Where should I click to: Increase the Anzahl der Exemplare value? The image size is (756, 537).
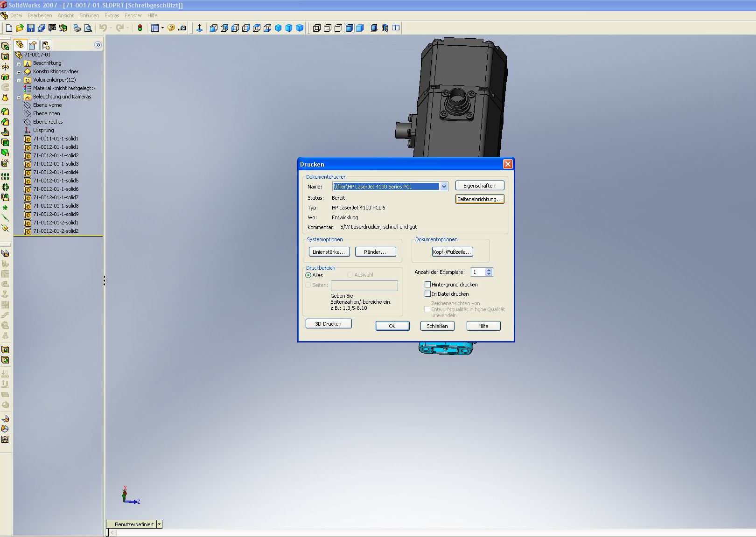pos(489,270)
